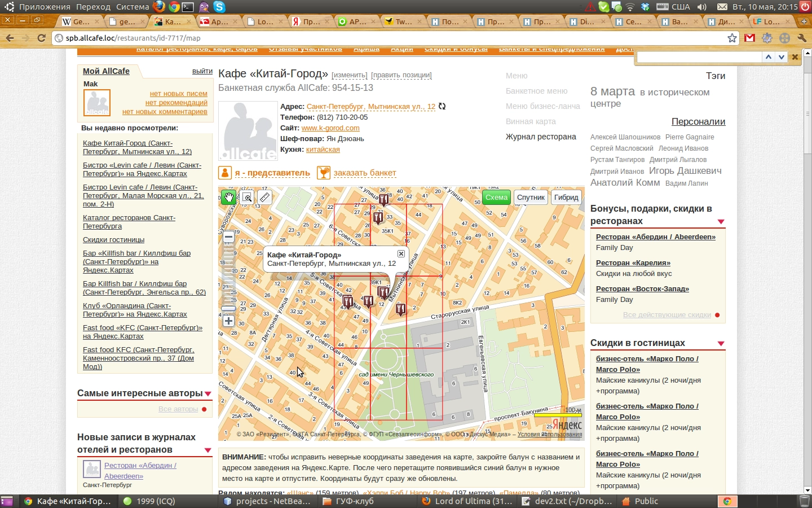Open the Trash in the bottom panel
812x508 pixels.
click(x=805, y=501)
